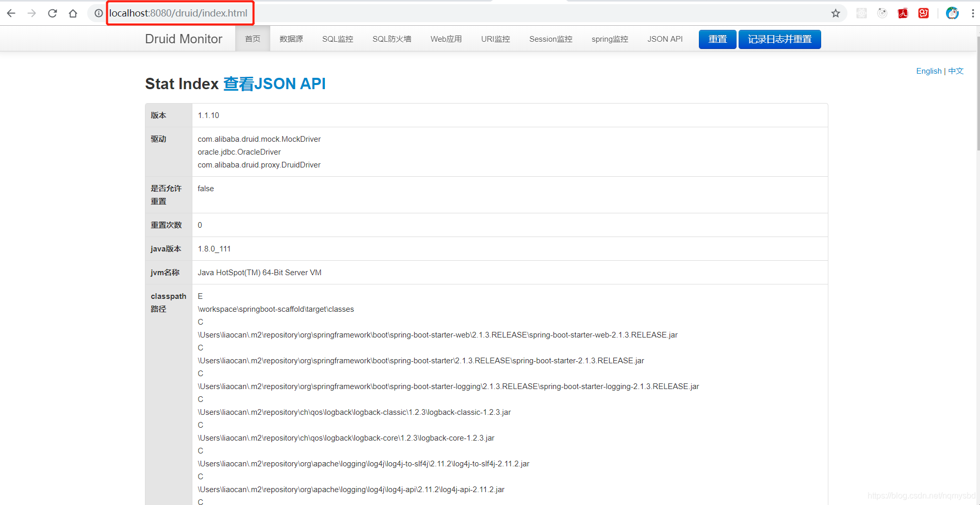Viewport: 980px width, 505px height.
Task: Select Java HotSpot(TM) 64-Bit Server VM text
Action: click(x=259, y=273)
